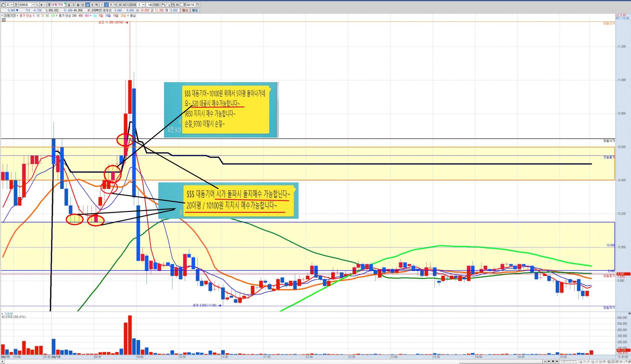Click the horizontal lines tool icon
This screenshot has width=631, height=364.
click(613, 361)
